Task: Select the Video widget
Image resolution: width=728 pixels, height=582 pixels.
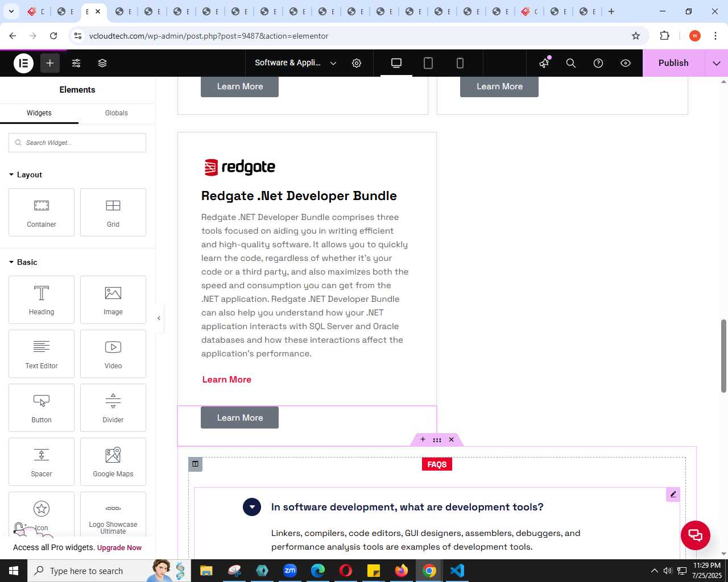Action: 113,354
